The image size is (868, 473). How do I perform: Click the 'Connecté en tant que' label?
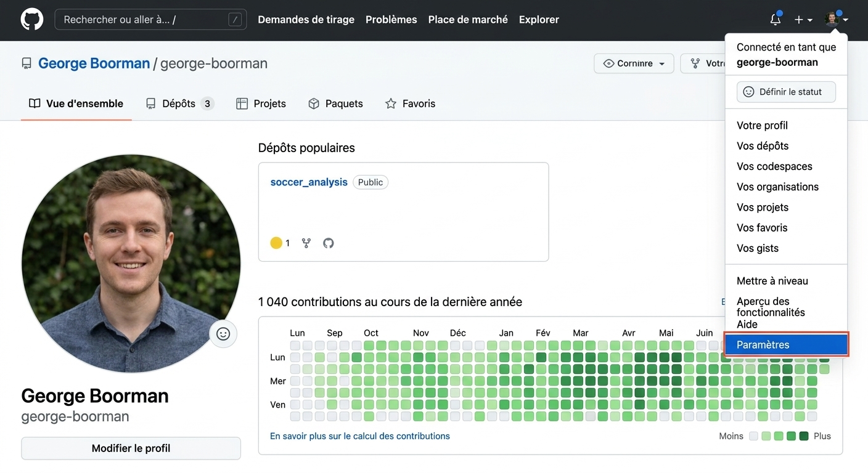point(786,47)
